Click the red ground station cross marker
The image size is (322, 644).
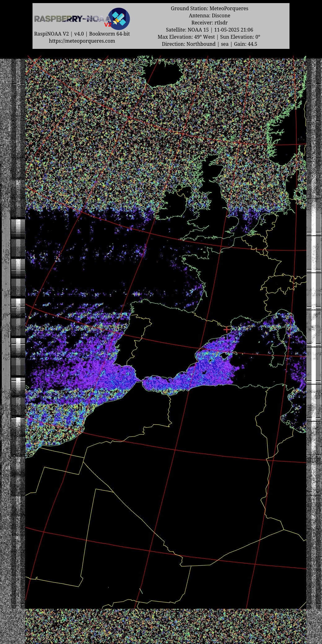[227, 330]
